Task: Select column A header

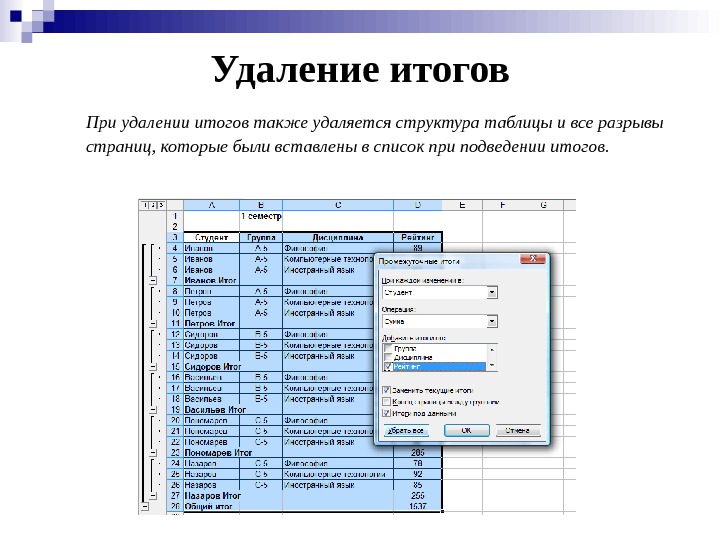Action: tap(212, 205)
